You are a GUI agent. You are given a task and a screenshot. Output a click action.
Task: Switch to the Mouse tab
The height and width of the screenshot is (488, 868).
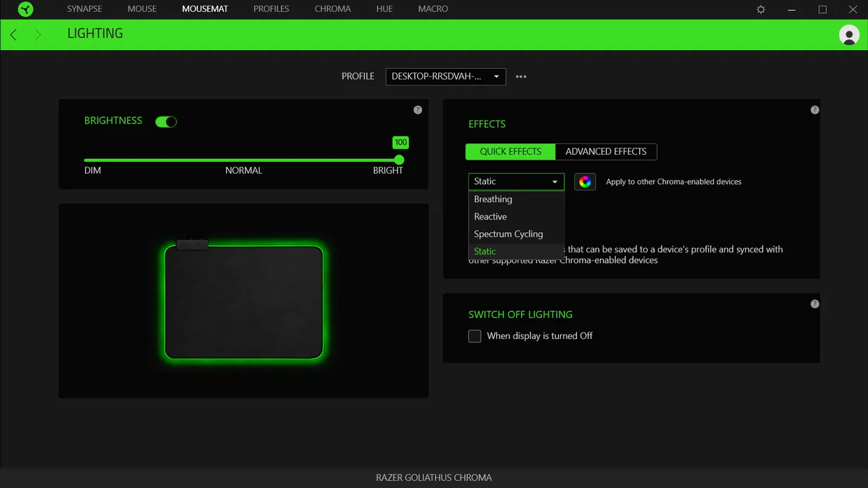142,9
